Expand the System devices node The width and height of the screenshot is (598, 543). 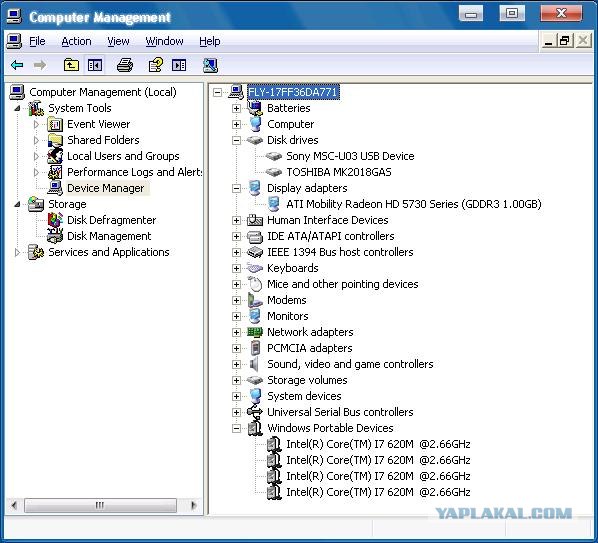[236, 396]
